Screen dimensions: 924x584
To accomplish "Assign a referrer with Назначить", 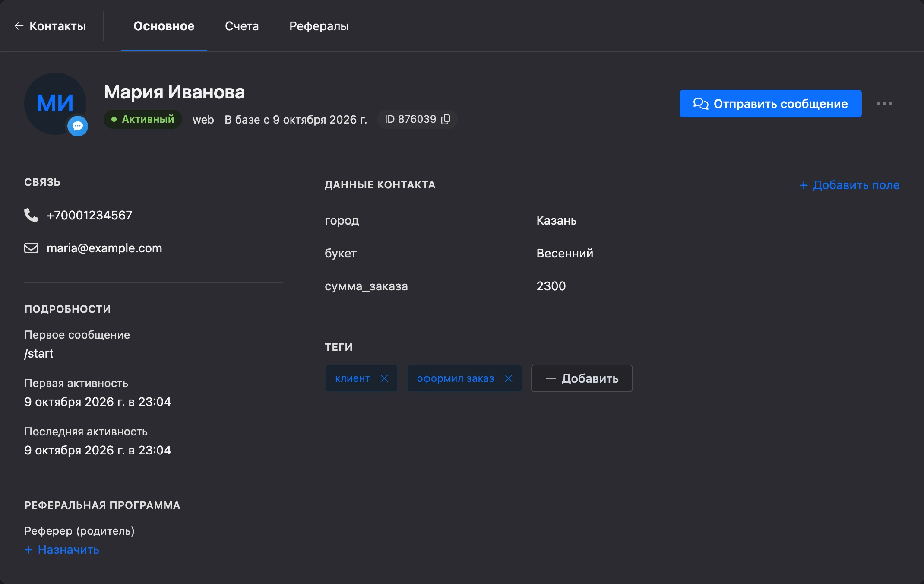I will point(62,549).
